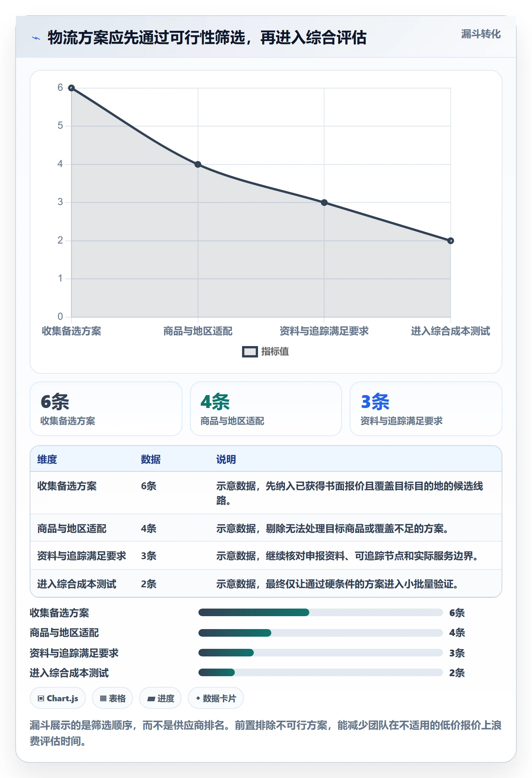
Task: Open the 4条 商品与地区适配 data card
Action: (x=266, y=409)
